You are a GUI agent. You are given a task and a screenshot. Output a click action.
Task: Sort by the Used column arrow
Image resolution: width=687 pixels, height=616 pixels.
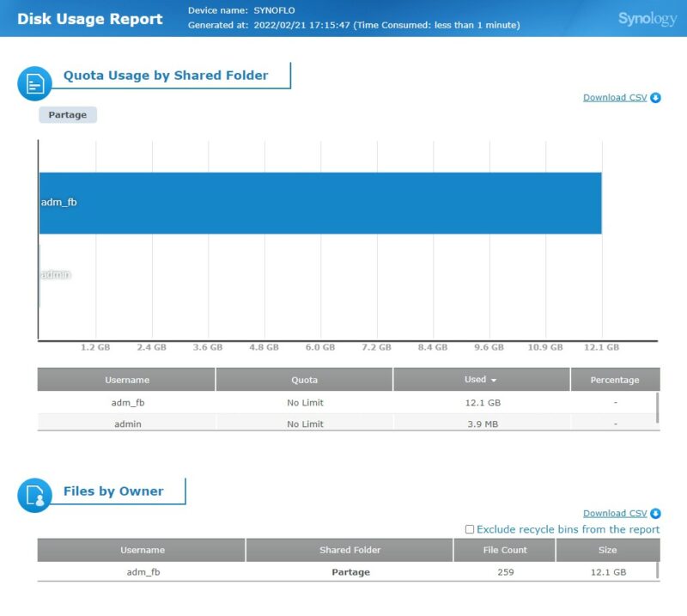pyautogui.click(x=494, y=380)
